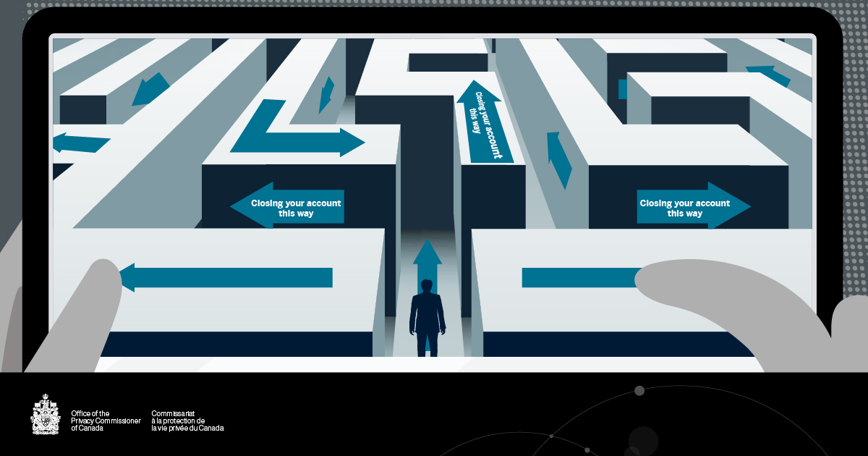Click the right-pointing "Closing your account this way" arrow

point(694,206)
